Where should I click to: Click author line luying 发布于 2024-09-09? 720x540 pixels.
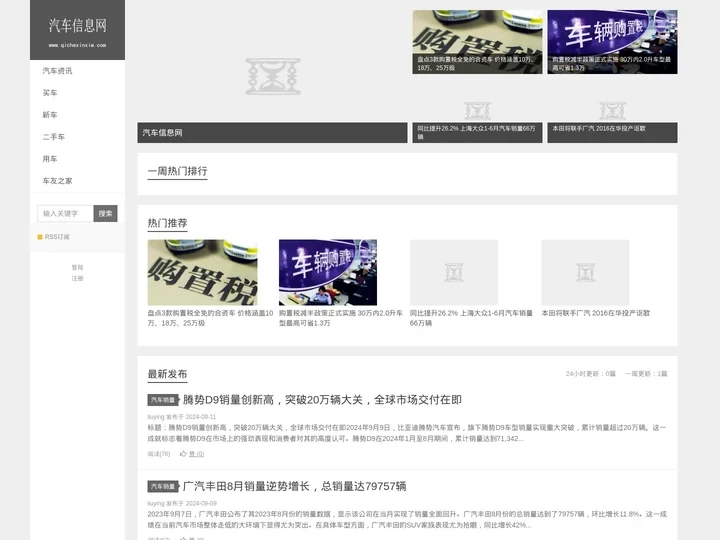point(182,503)
